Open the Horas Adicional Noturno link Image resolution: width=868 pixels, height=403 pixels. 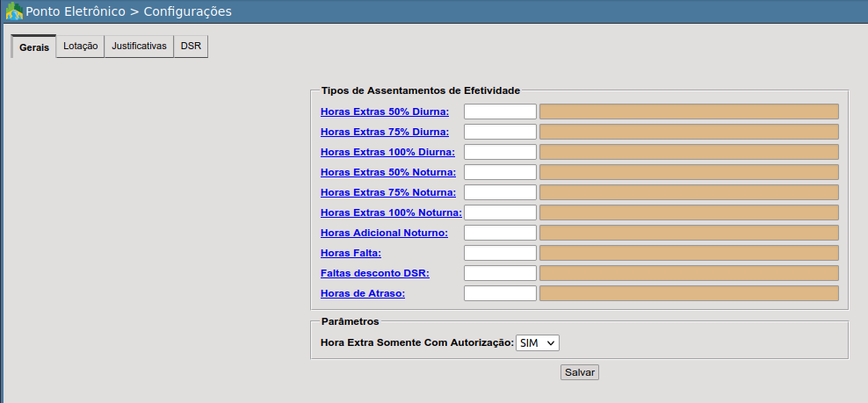coord(384,233)
